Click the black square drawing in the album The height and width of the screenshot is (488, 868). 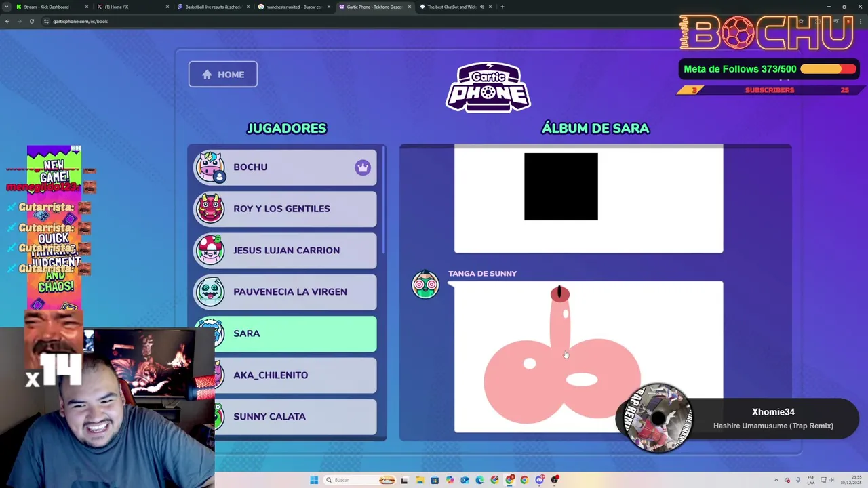point(561,186)
